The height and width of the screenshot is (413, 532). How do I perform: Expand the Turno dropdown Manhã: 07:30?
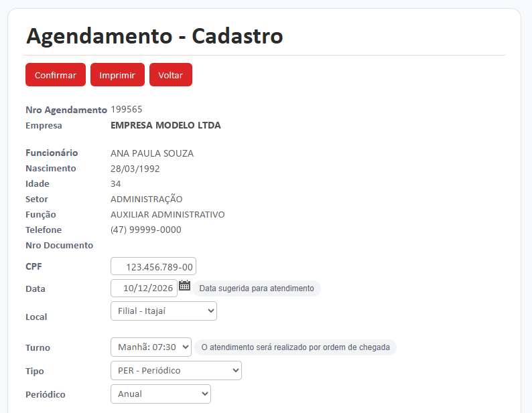point(151,347)
